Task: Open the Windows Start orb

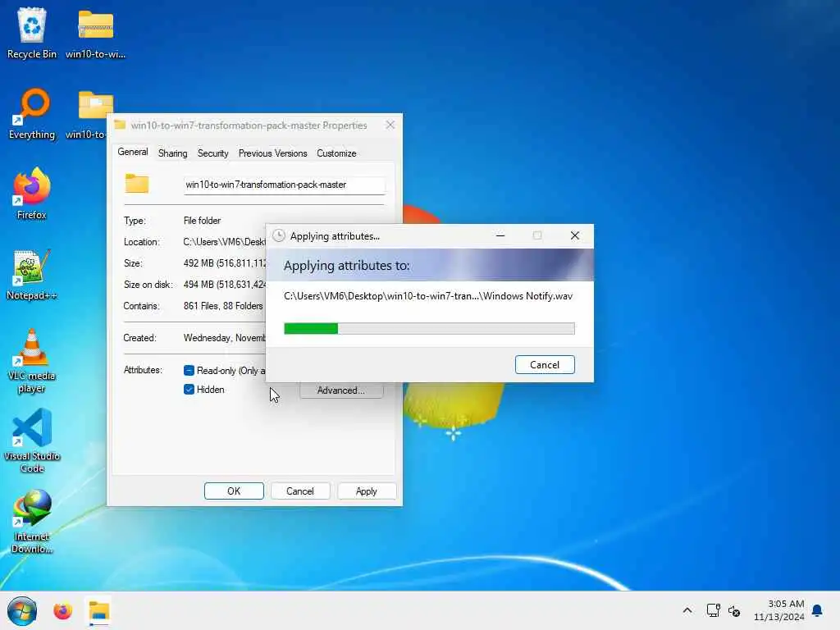Action: pyautogui.click(x=22, y=611)
